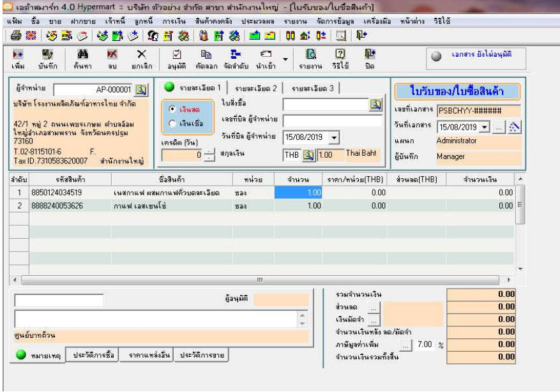Click the VAT rate 7.00 value
Screen dimensions: 560x392
[x=424, y=345]
